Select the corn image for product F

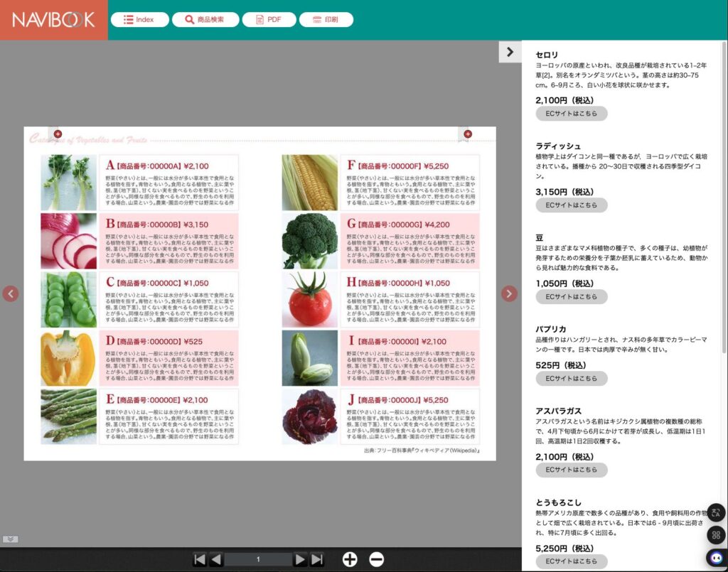click(x=310, y=183)
